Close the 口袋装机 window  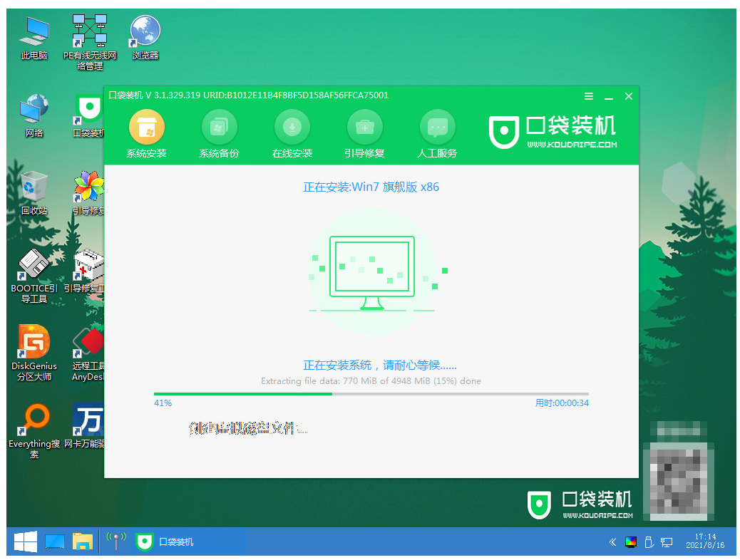628,96
